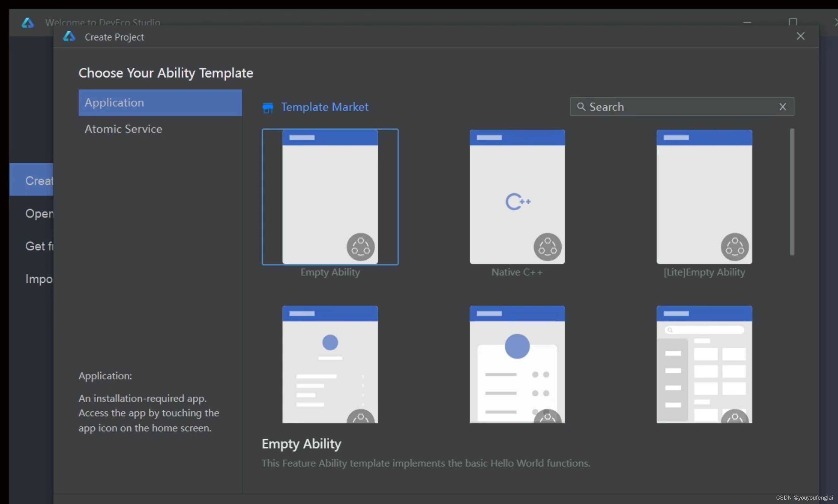The height and width of the screenshot is (504, 838).
Task: Focus the template Search field
Action: click(682, 107)
